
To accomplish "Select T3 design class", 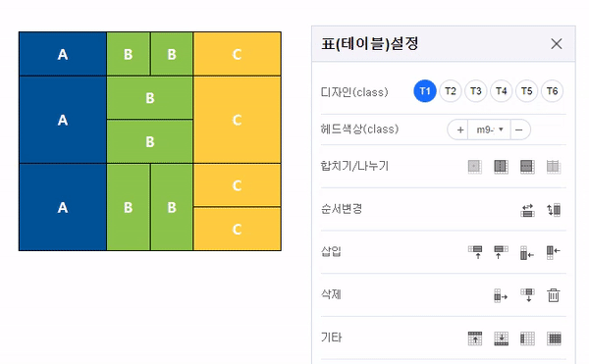I will [x=476, y=91].
